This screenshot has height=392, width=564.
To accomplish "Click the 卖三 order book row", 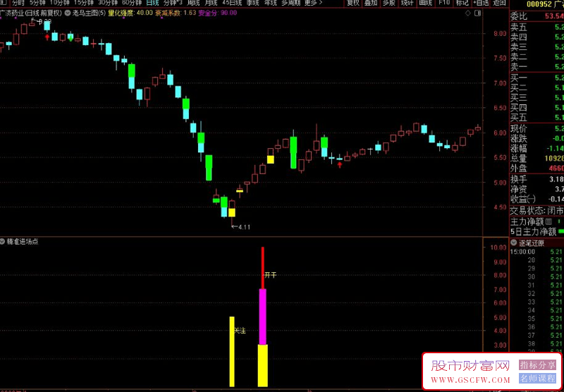I will (537, 47).
